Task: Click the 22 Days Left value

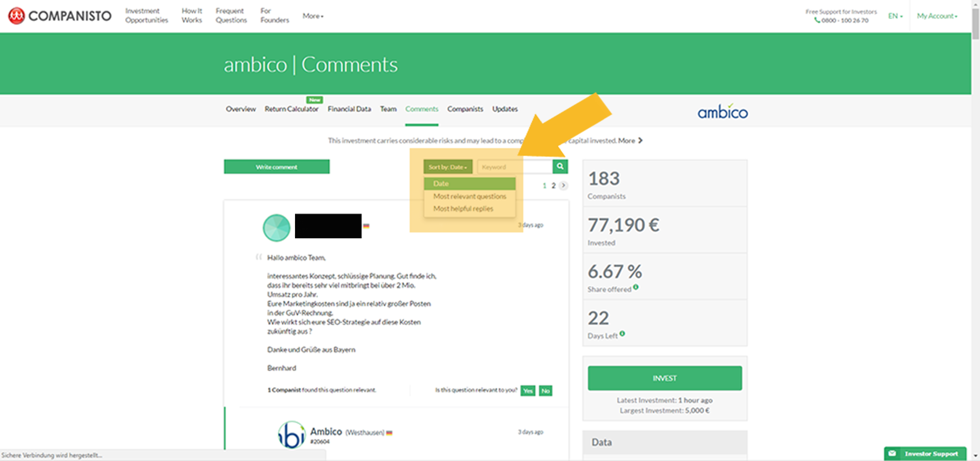Action: pos(598,318)
